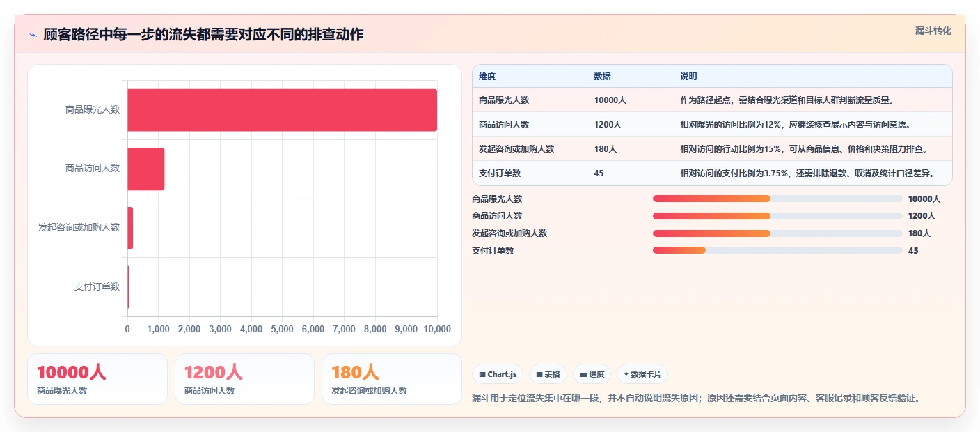Viewport: 980px width, 432px height.
Task: Click the 10000人 value beside the progress bar
Action: point(924,199)
